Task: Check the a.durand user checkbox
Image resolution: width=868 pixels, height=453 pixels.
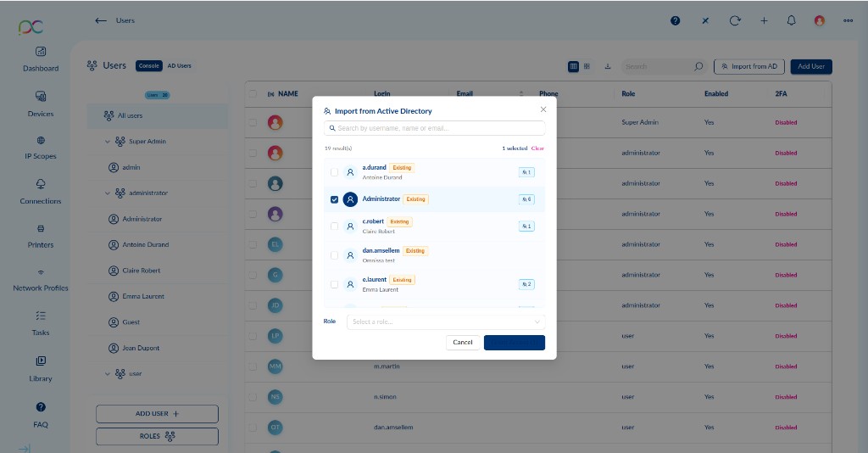Action: coord(334,172)
